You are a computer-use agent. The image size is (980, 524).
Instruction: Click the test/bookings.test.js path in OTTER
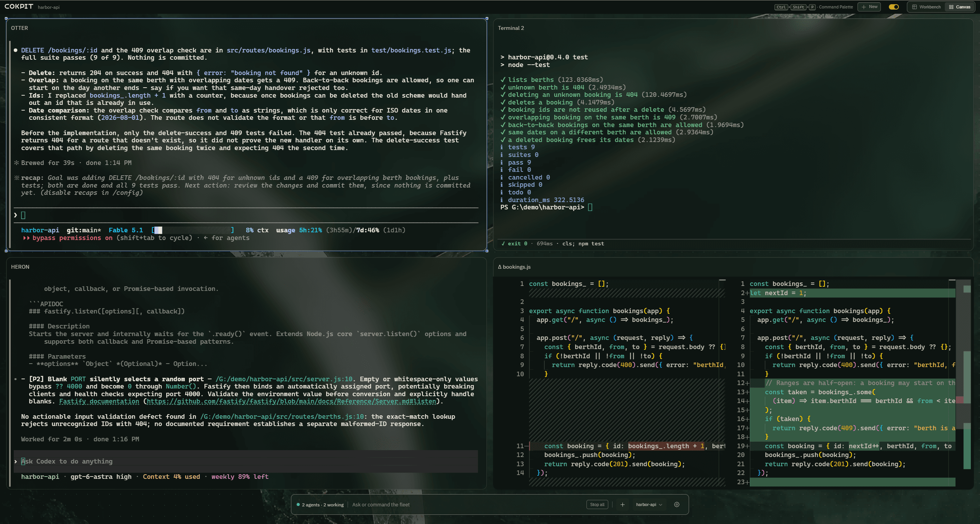click(411, 50)
